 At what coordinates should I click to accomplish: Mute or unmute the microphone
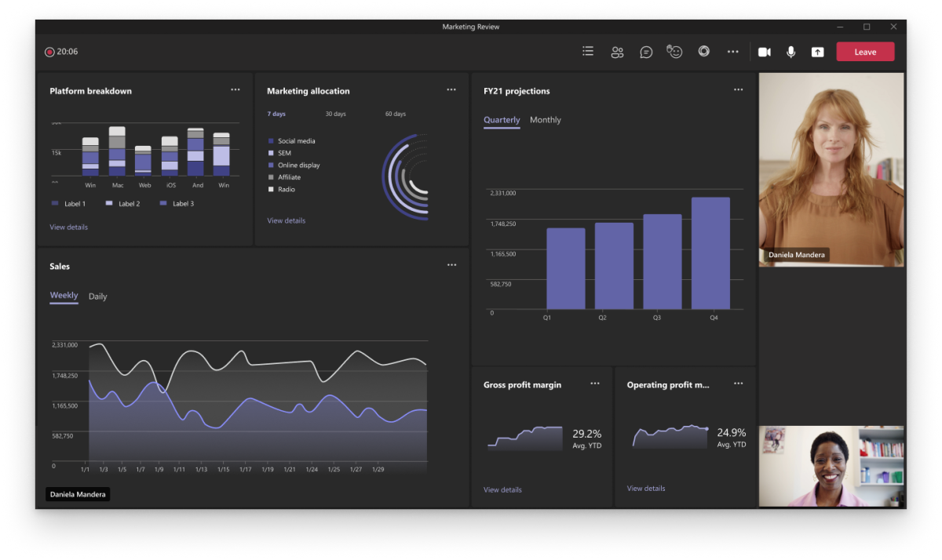point(790,52)
